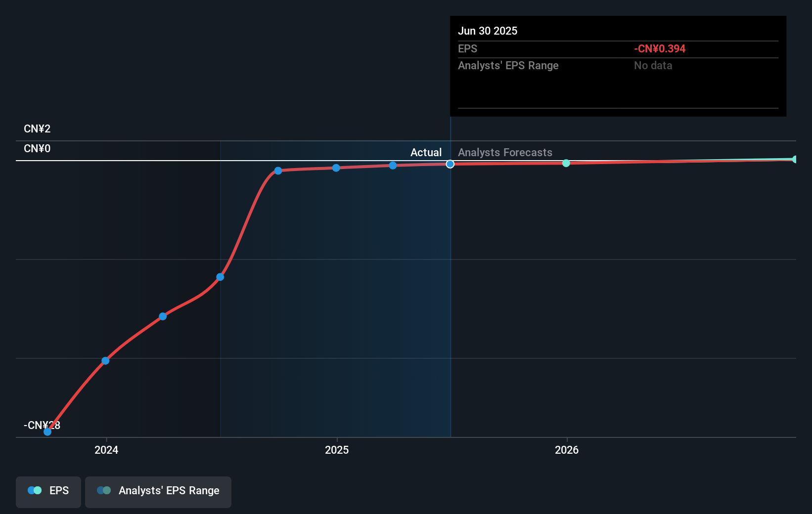
Task: Click the Jun 30 2025 tooltip date
Action: (x=488, y=31)
